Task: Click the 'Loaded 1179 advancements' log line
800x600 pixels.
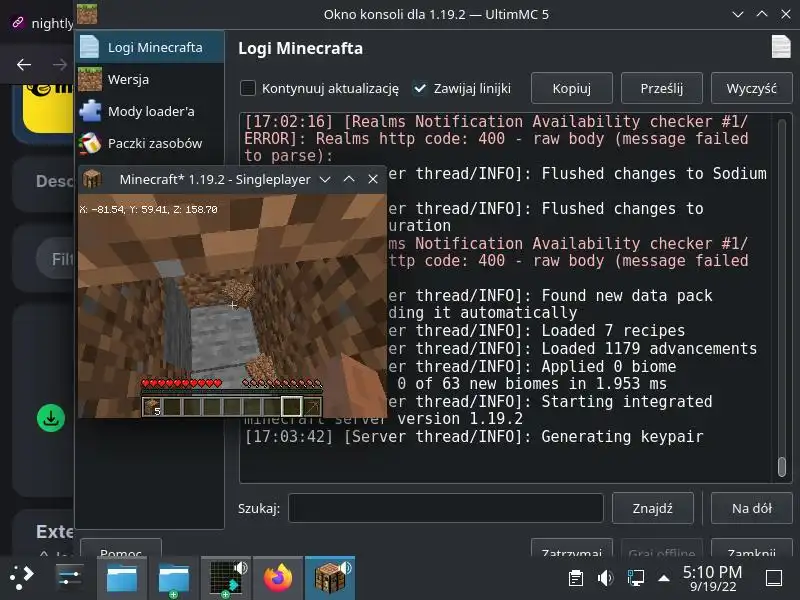Action: click(x=571, y=348)
